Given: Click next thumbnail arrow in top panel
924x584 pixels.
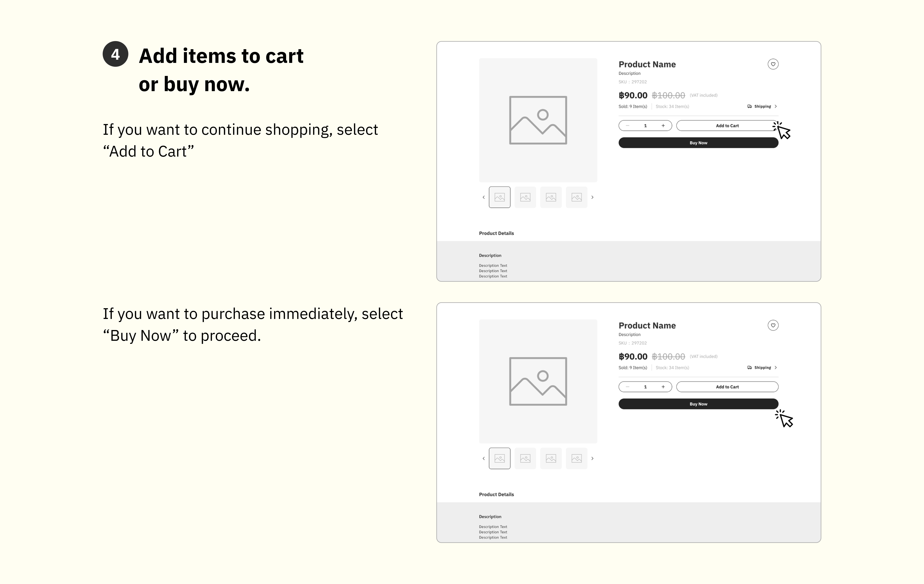Looking at the screenshot, I should coord(592,197).
